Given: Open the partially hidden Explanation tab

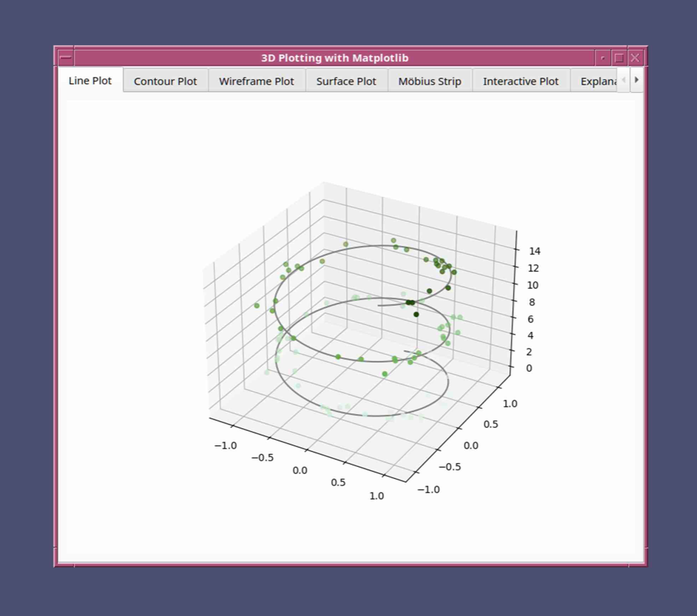Looking at the screenshot, I should coord(598,81).
